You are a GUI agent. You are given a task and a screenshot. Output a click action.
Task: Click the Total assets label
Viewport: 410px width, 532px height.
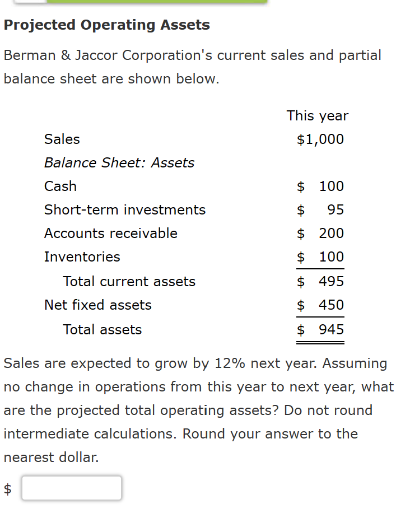102,329
